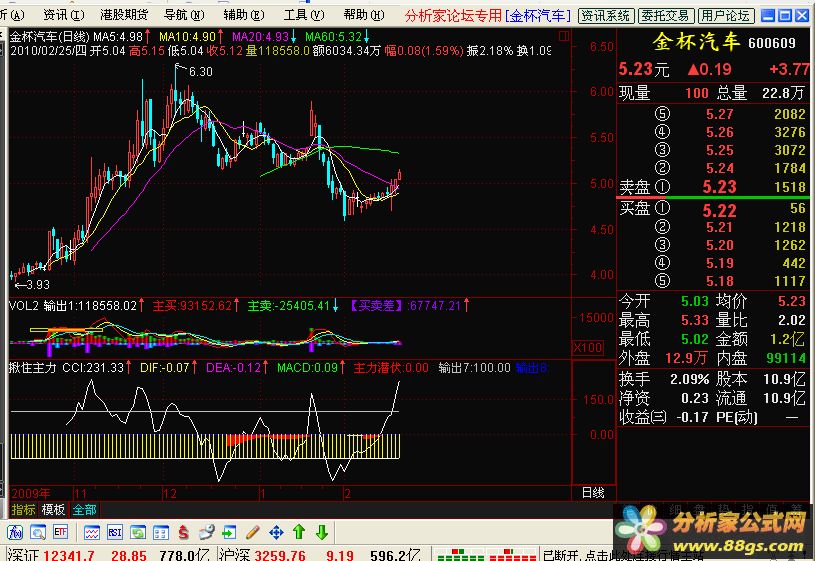This screenshot has height=561, width=815.
Task: Click the stock code 600609
Action: (x=772, y=43)
